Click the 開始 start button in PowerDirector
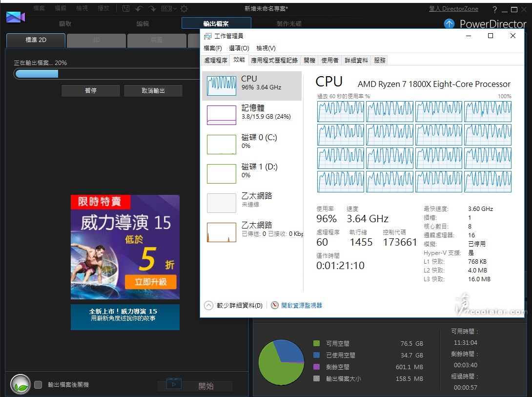Viewport: 532px width, 397px height. [x=195, y=386]
